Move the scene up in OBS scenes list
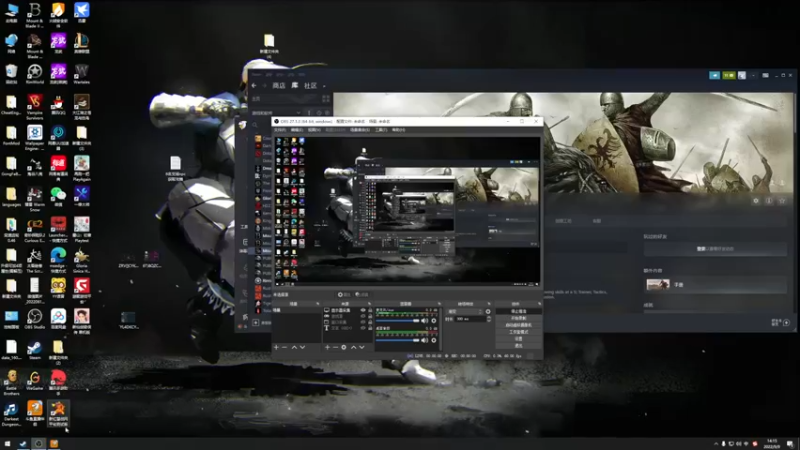This screenshot has width=800, height=450. point(294,347)
